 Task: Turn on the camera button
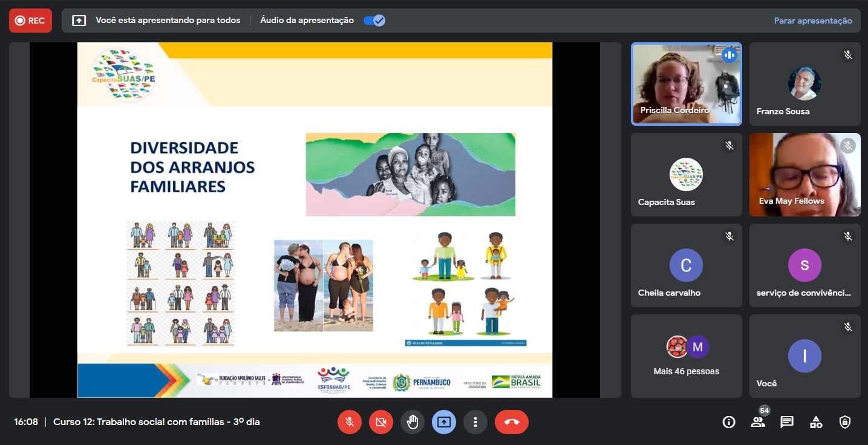click(x=381, y=422)
